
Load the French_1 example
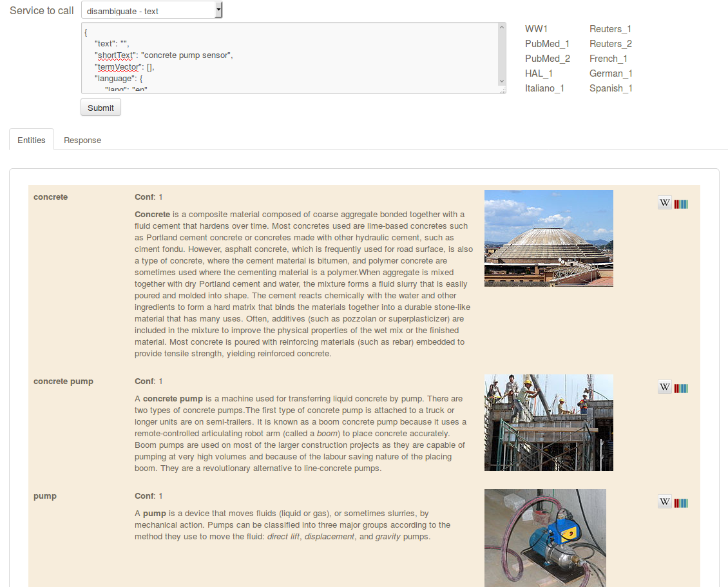608,59
